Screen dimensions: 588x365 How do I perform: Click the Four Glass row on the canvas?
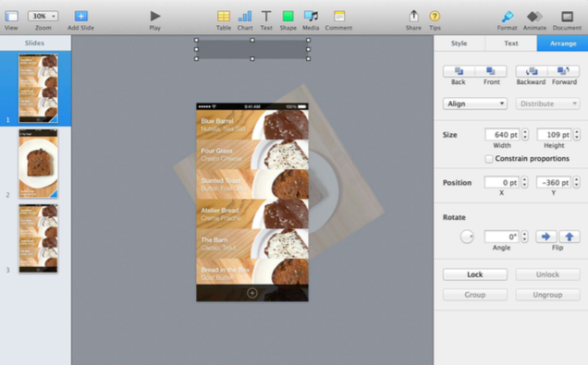[252, 154]
